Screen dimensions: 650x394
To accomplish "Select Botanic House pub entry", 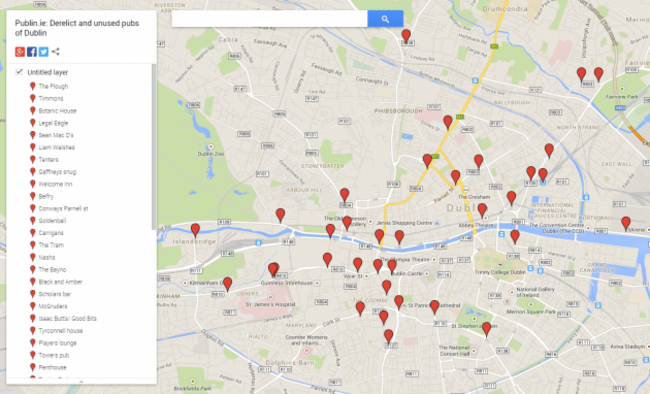I will [x=57, y=111].
